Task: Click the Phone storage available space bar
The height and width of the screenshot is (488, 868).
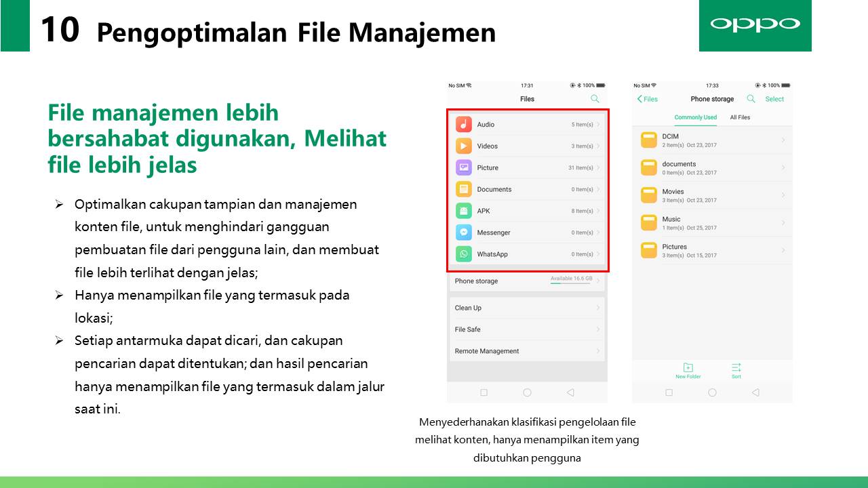Action: [571, 283]
